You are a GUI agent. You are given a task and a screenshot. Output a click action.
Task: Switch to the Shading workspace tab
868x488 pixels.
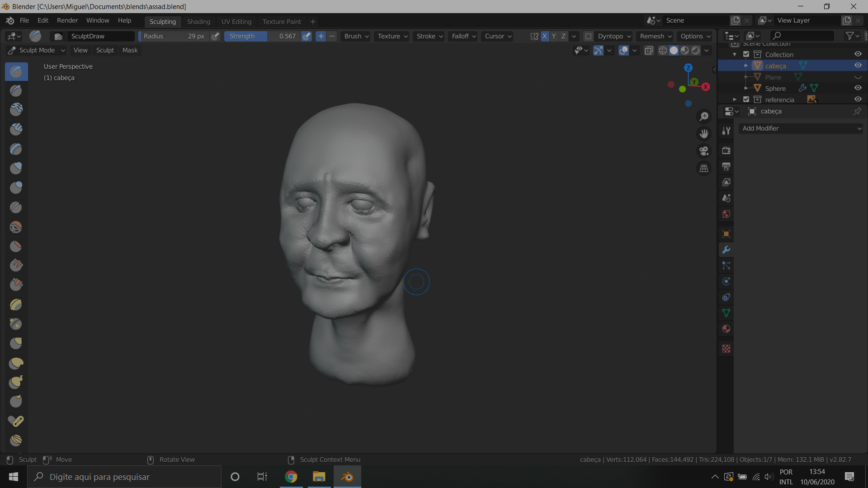pyautogui.click(x=198, y=21)
